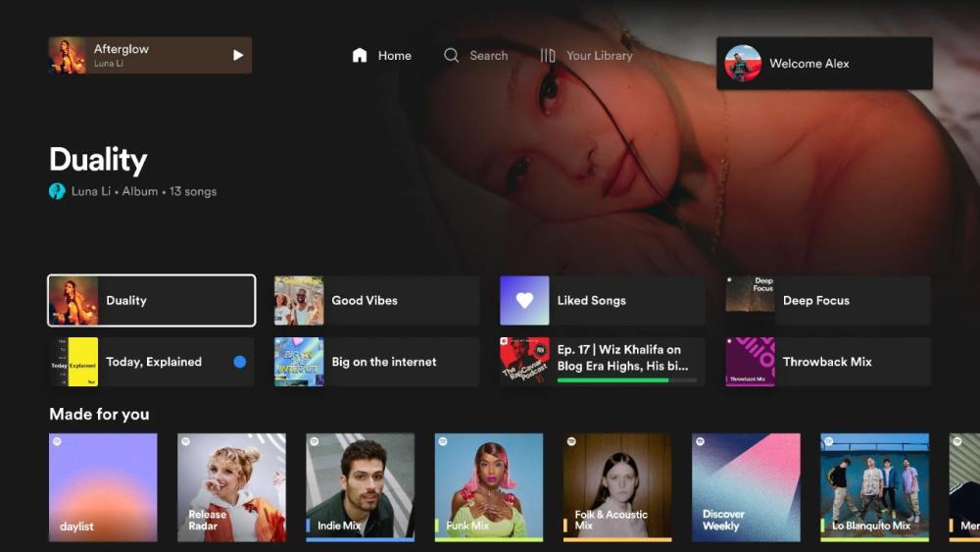Select the Duality shortcut tile
980x552 pixels.
click(x=151, y=300)
